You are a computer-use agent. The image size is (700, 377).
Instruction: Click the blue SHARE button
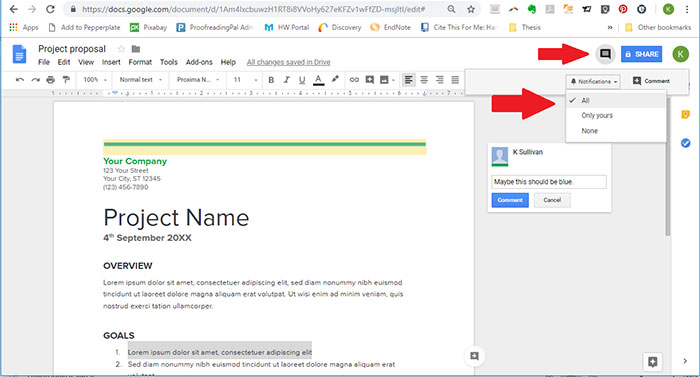642,54
